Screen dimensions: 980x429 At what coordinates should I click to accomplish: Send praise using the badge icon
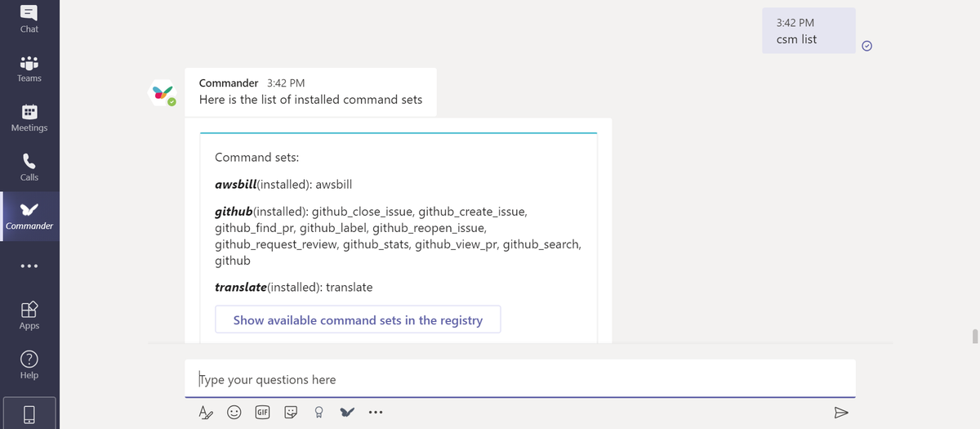pos(319,413)
